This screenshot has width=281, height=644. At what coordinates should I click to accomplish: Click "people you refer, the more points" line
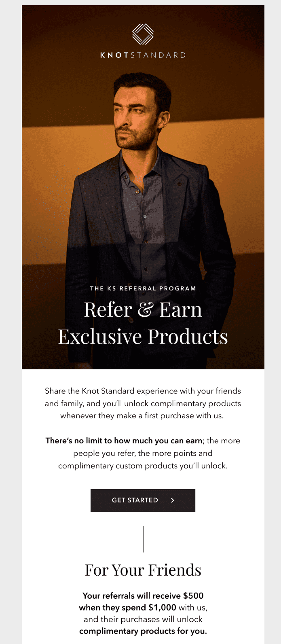click(x=143, y=453)
